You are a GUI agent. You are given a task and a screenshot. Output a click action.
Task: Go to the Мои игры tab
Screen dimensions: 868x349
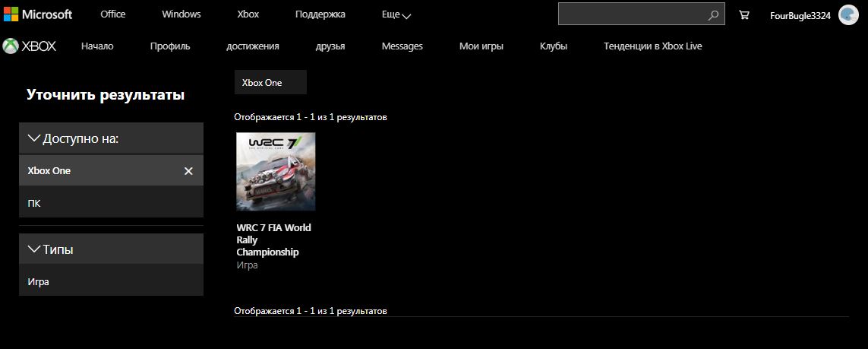[481, 46]
